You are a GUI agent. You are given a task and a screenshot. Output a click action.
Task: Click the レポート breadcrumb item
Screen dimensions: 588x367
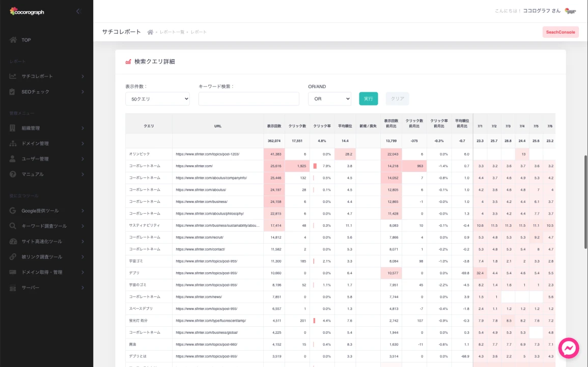coord(199,32)
